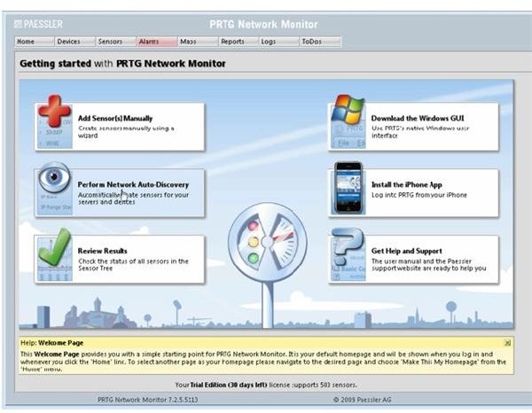The height and width of the screenshot is (413, 532).
Task: Open the Reports menu
Action: click(x=239, y=42)
